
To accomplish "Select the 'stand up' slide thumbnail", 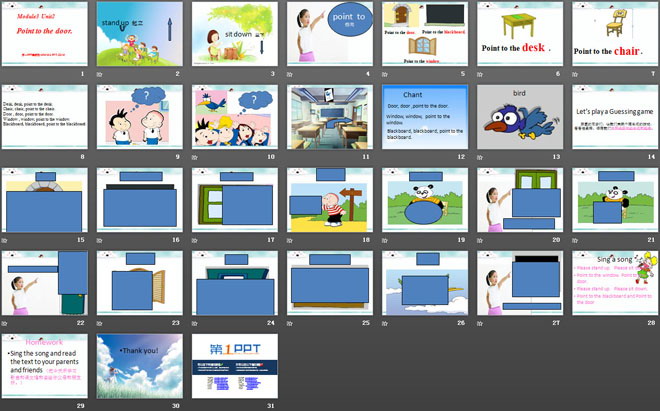I will pos(139,33).
